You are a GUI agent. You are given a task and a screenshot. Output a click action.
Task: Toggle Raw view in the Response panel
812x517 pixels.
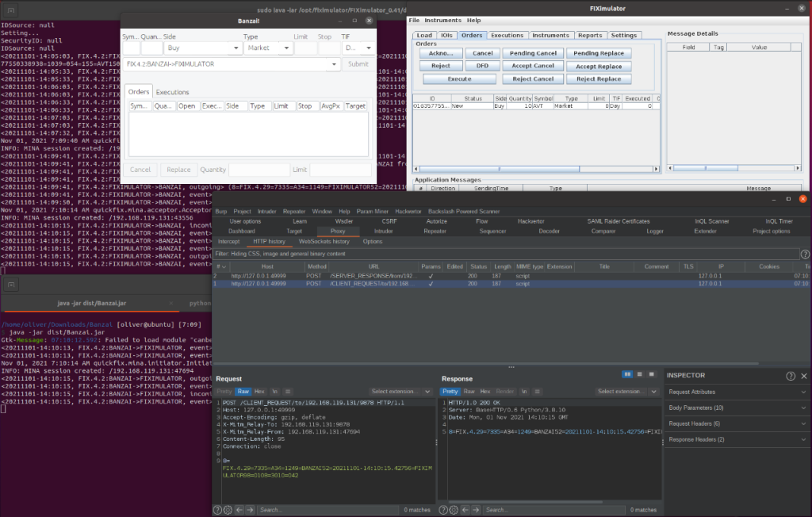point(469,391)
